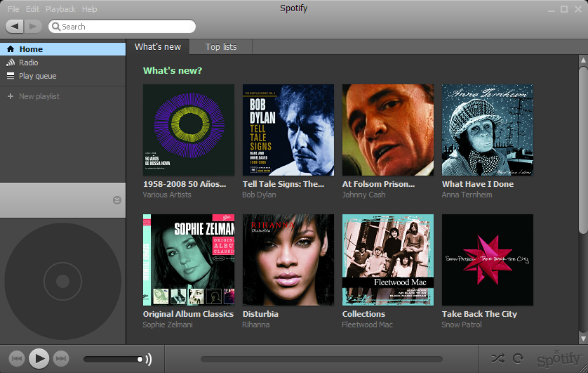Open artist Fleetwood Mac link
Screen dimensions: 588x373
367,325
